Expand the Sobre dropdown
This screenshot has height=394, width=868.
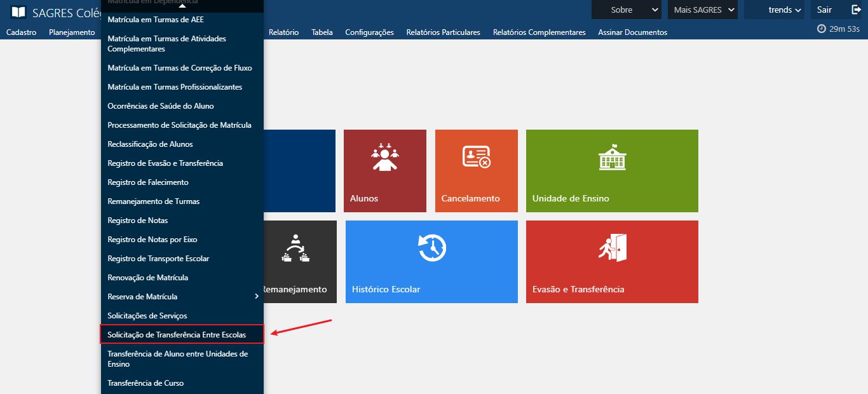coord(627,10)
